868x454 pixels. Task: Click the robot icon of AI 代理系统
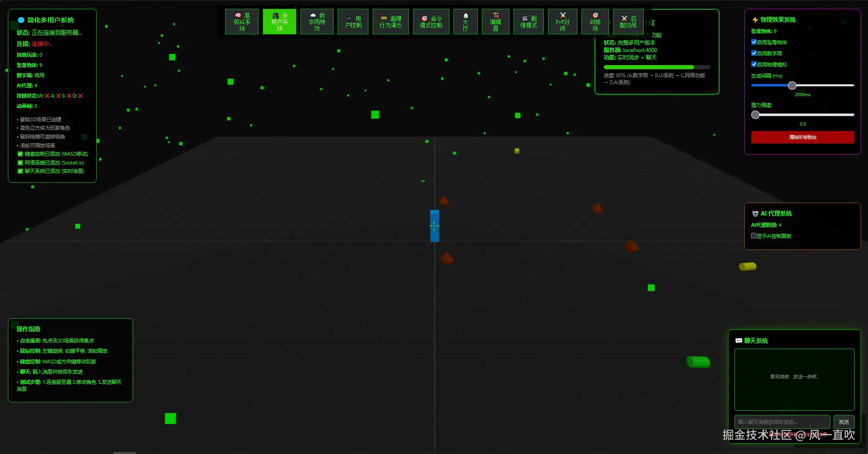click(755, 213)
